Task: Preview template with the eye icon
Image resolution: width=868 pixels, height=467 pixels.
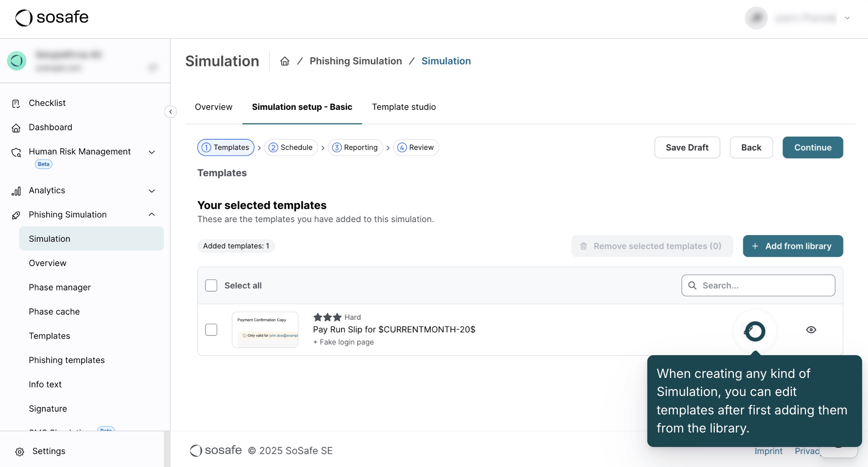Action: pyautogui.click(x=811, y=330)
